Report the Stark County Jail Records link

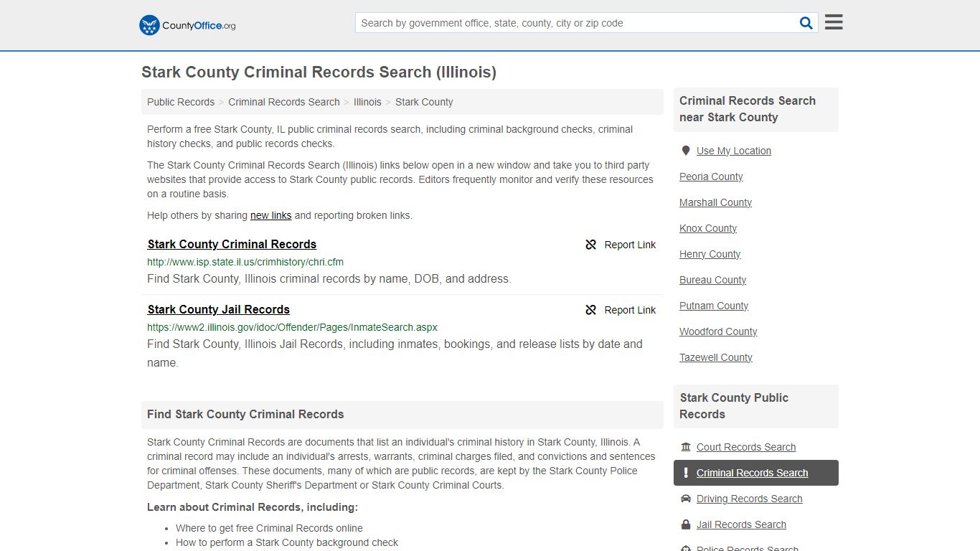click(621, 310)
